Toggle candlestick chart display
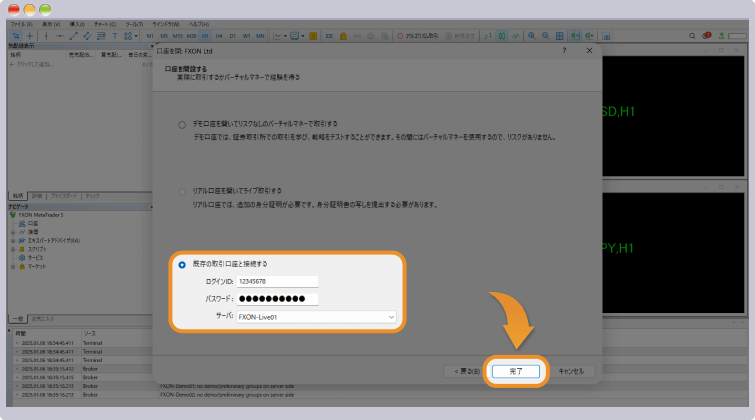The image size is (755, 420). (x=502, y=36)
